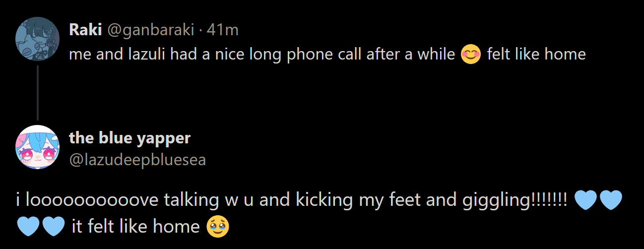The width and height of the screenshot is (644, 249).
Task: Open the blue yapper's anime avatar
Action: [x=38, y=147]
